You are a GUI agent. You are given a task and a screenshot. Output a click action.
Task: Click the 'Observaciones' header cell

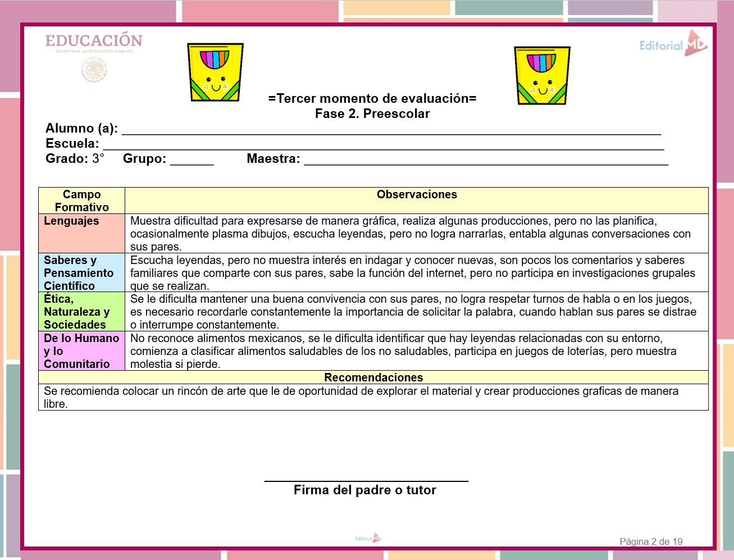click(417, 201)
